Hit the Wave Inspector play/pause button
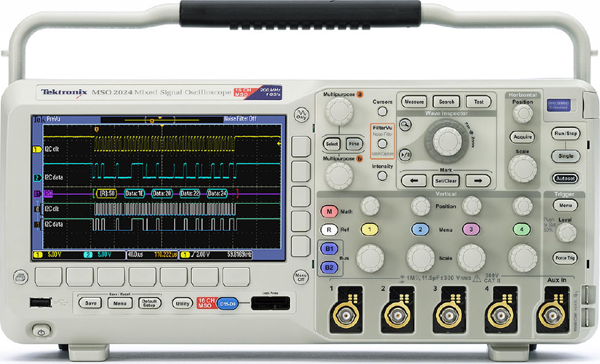This screenshot has width=600, height=364. pos(405,155)
